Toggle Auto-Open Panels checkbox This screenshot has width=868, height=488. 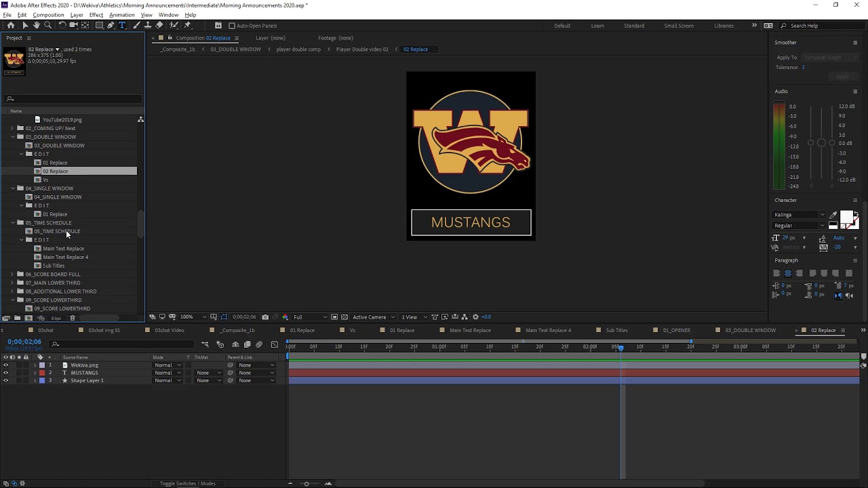231,26
